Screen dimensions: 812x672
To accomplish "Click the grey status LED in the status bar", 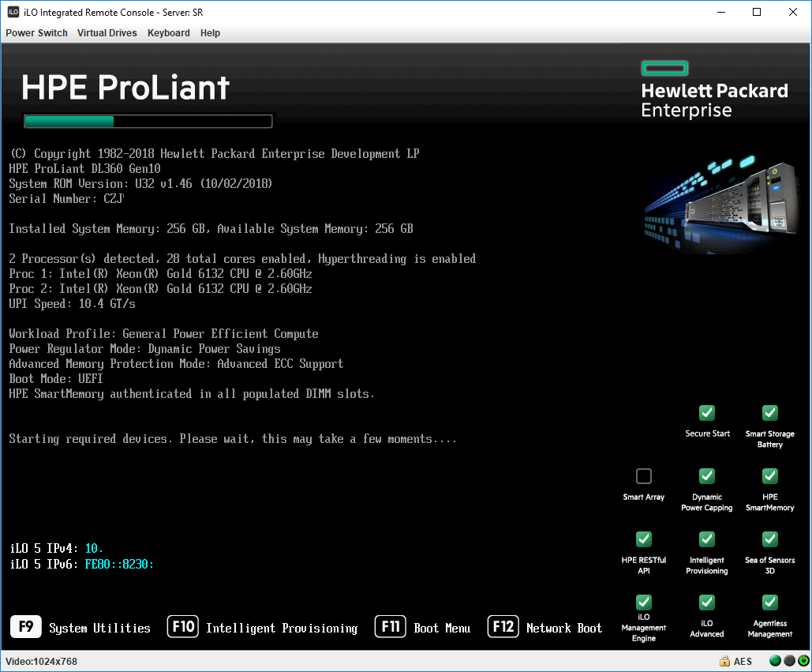I will pos(789,661).
